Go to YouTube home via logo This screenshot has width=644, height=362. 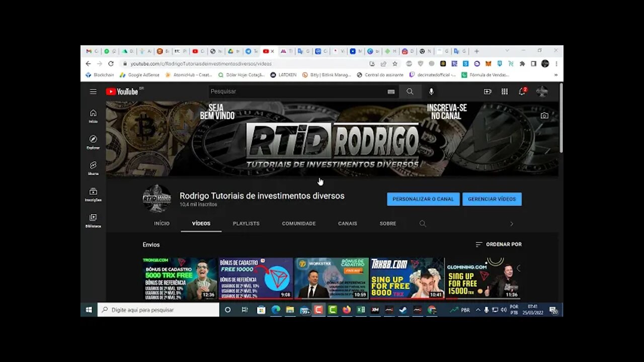coord(122,92)
